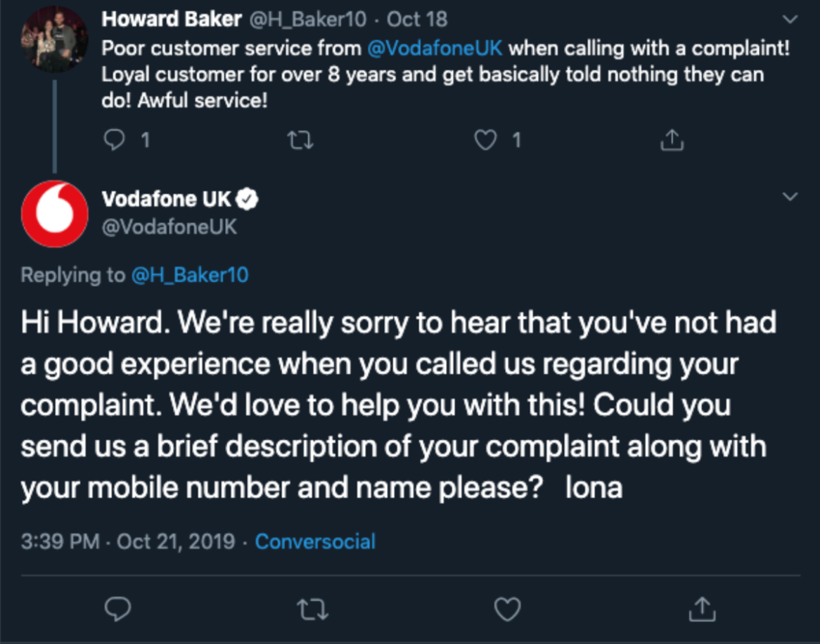Open the Conversocial source link
Viewport: 820px width, 644px height.
(x=315, y=541)
